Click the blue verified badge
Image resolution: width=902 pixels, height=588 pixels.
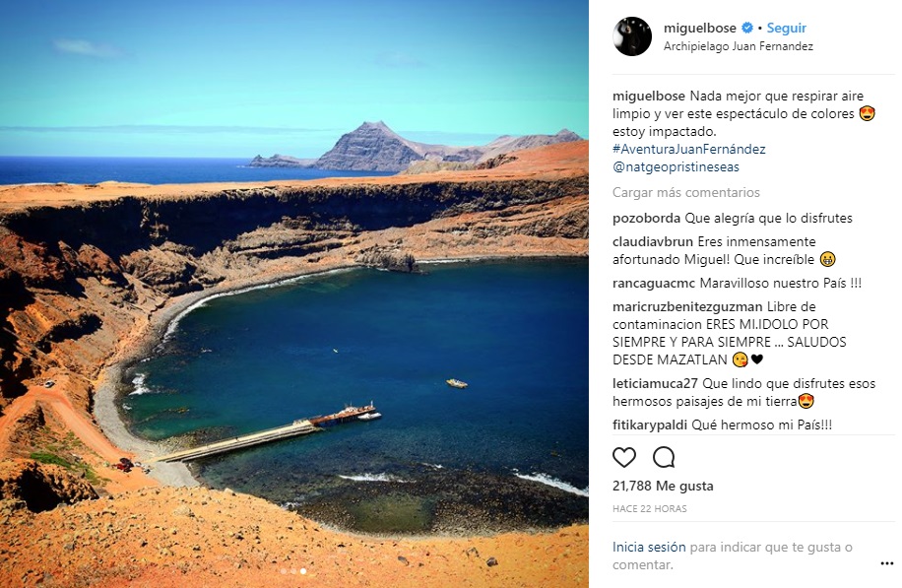point(747,28)
